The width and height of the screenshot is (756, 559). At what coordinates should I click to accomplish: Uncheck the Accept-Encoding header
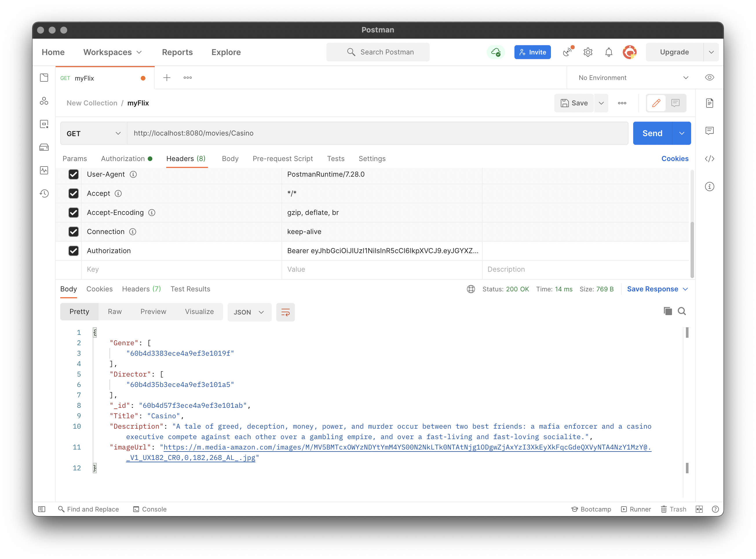[74, 213]
